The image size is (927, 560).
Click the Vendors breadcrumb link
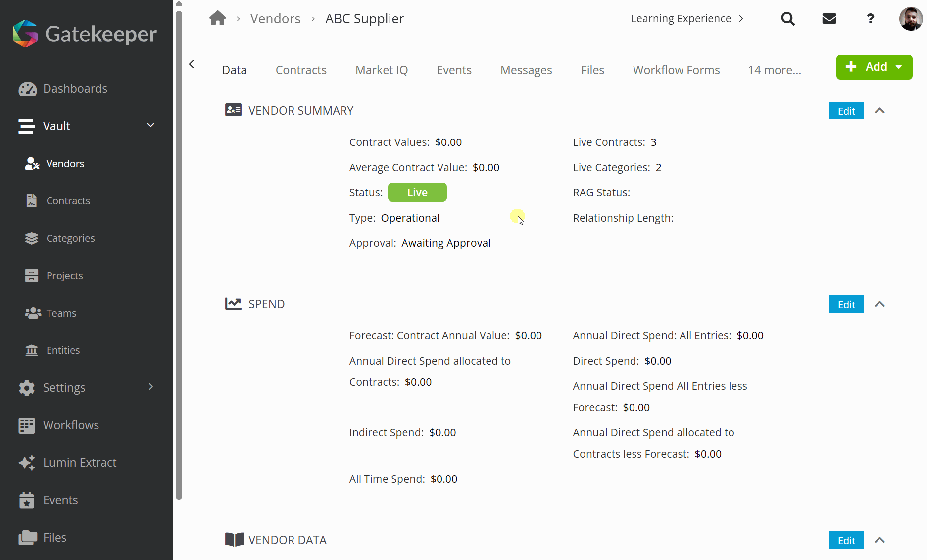point(275,19)
